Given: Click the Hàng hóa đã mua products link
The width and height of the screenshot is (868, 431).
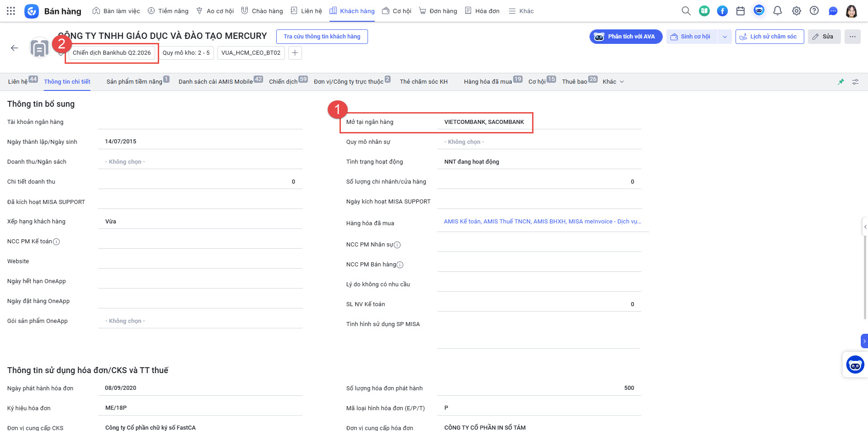Looking at the screenshot, I should click(542, 222).
